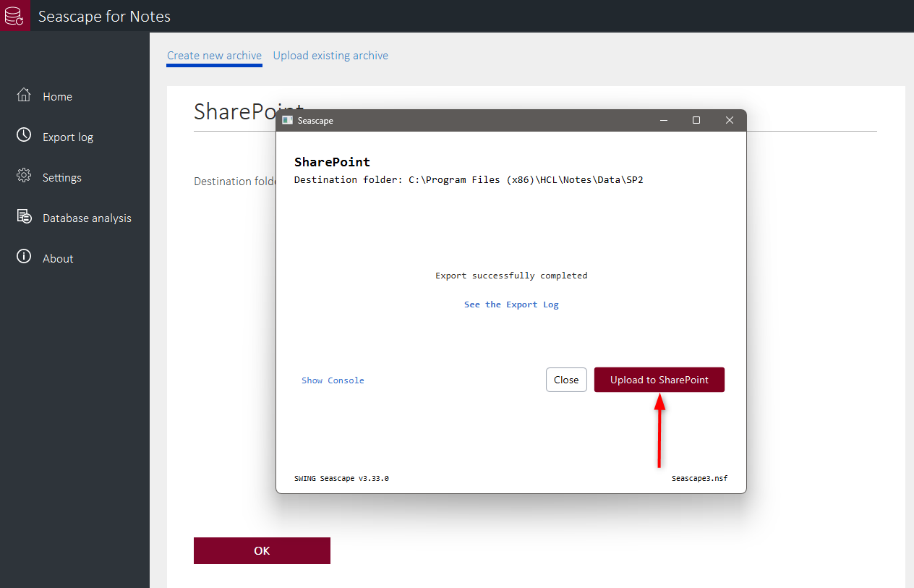Click the Settings gear icon

click(24, 176)
